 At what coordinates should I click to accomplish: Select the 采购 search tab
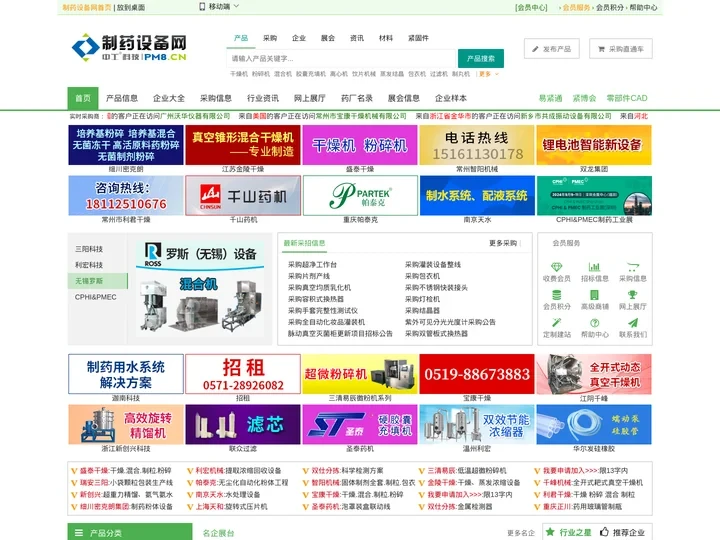pyautogui.click(x=270, y=38)
